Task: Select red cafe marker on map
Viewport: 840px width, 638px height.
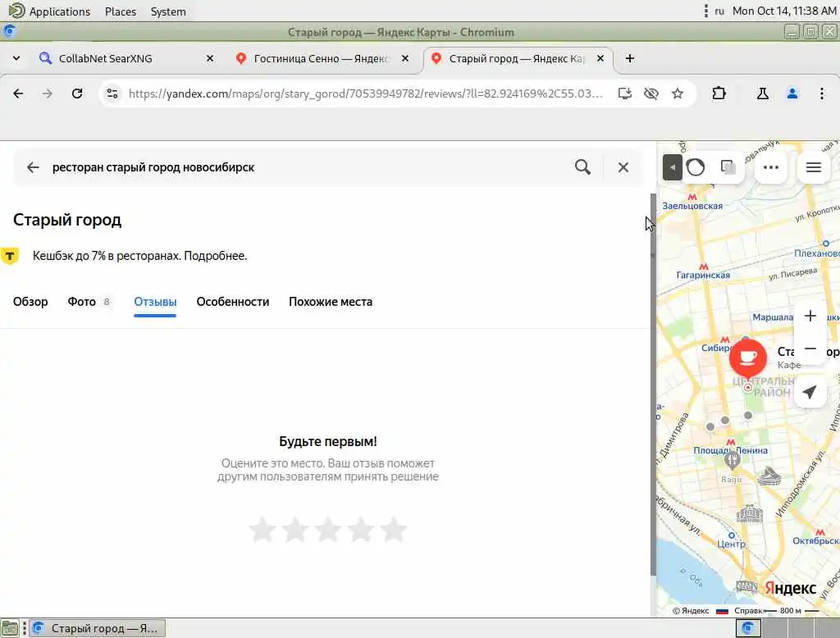Action: 748,358
